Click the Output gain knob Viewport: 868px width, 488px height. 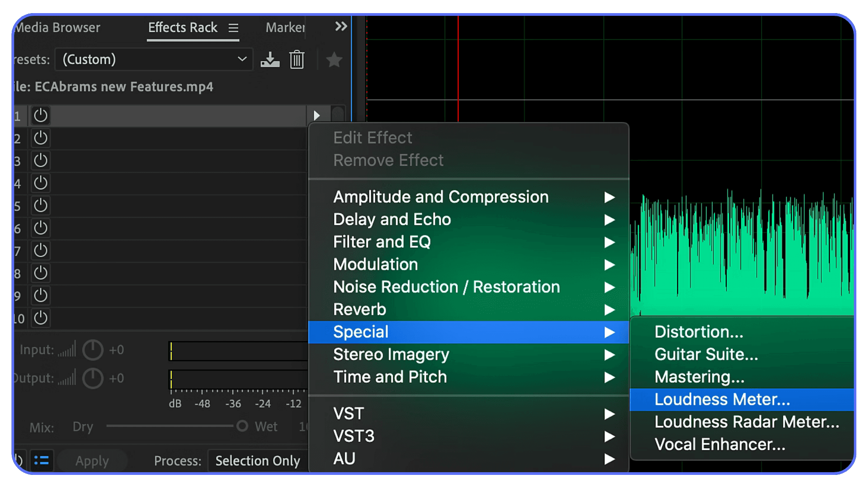click(93, 378)
